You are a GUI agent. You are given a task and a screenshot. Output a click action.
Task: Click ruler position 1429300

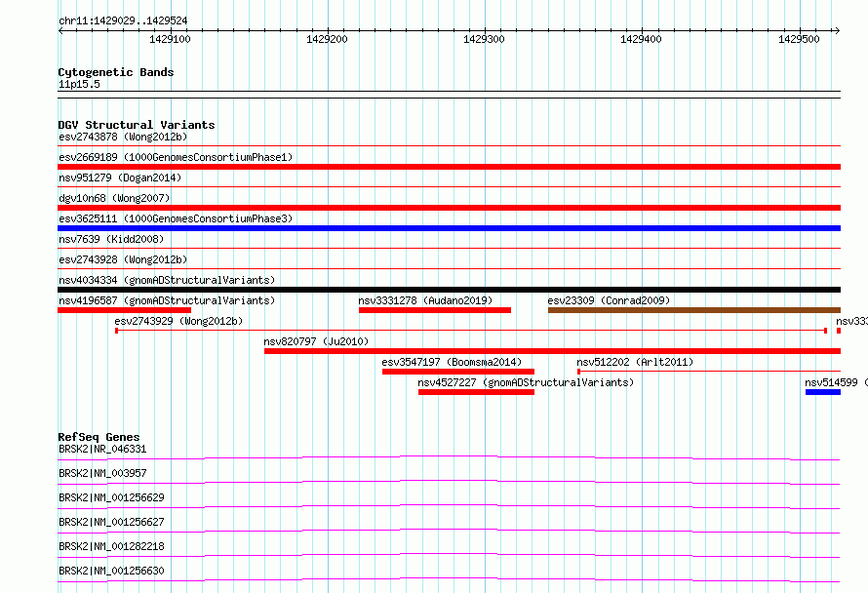(x=485, y=39)
